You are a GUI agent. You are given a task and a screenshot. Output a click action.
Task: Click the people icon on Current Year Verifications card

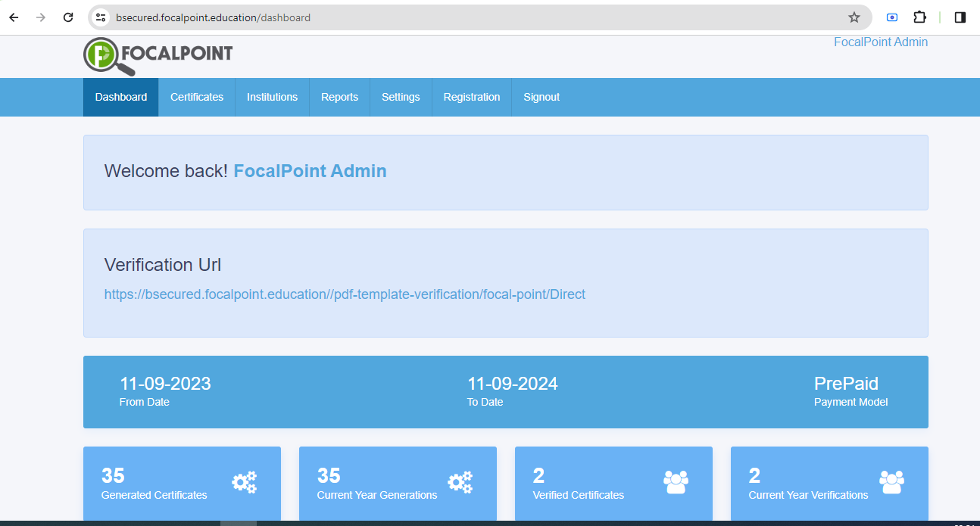pyautogui.click(x=891, y=481)
